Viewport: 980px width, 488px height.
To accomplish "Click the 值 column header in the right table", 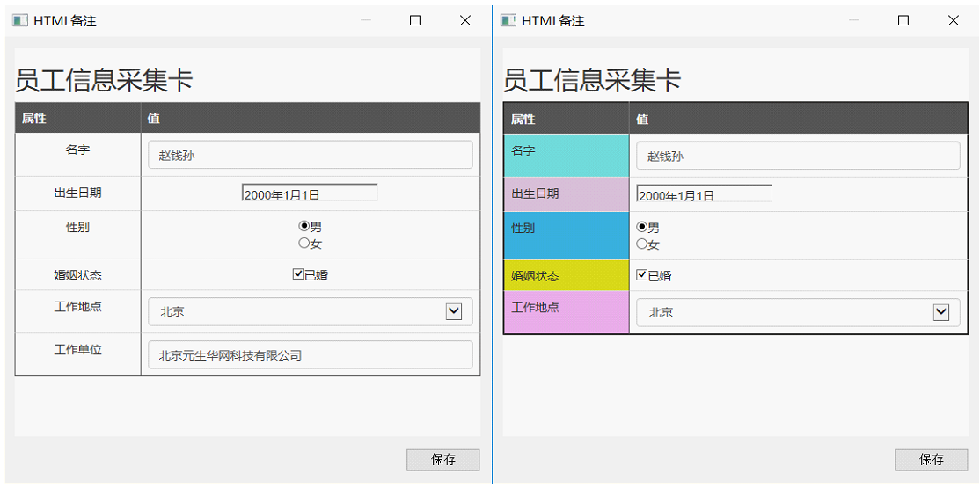I will pos(797,119).
